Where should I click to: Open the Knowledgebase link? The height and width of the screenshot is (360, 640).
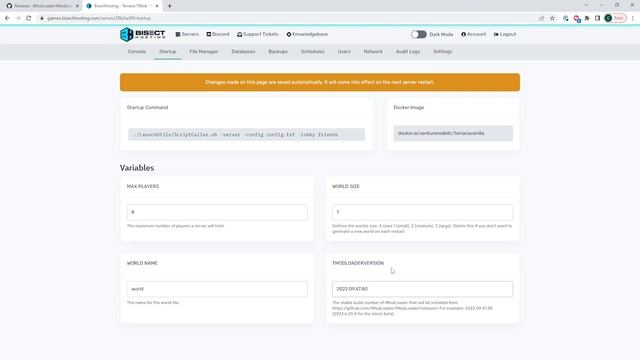pyautogui.click(x=307, y=34)
